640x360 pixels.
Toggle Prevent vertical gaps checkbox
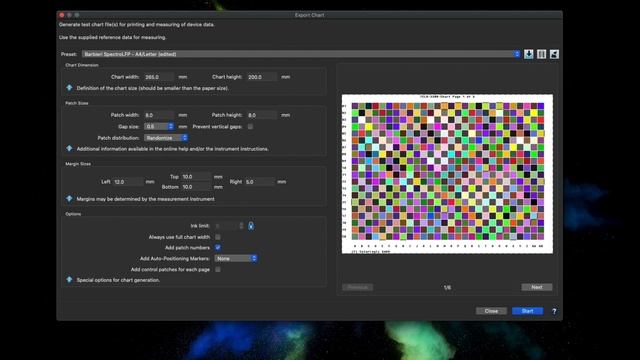[250, 127]
